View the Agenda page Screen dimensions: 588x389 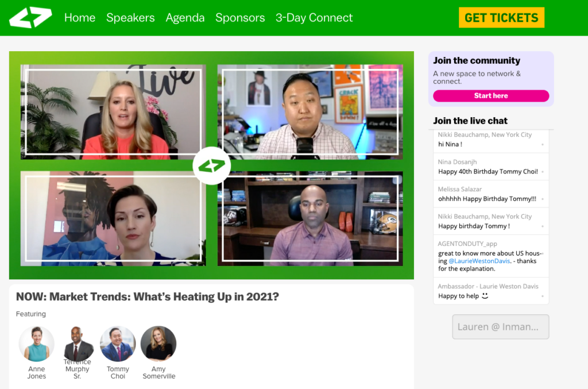tap(185, 18)
